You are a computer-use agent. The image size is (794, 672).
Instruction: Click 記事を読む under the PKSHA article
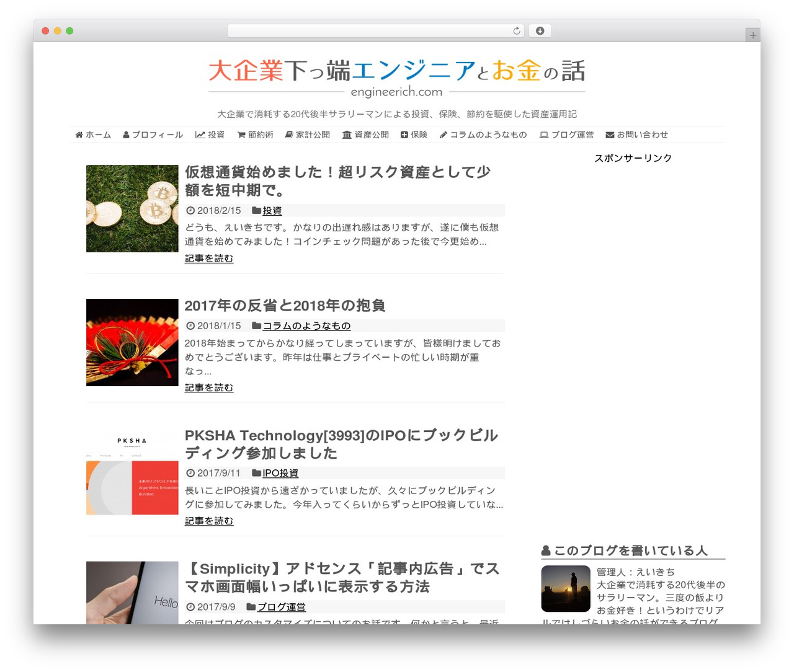point(209,521)
